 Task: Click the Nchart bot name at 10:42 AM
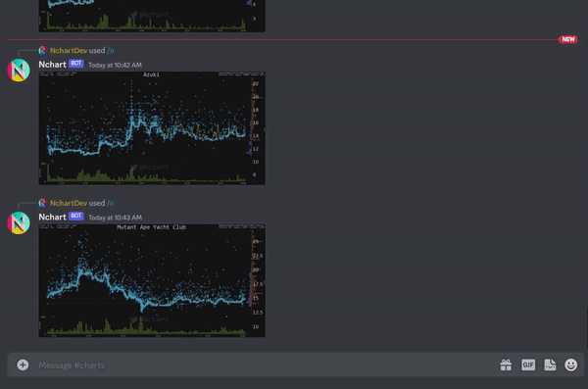coord(52,65)
